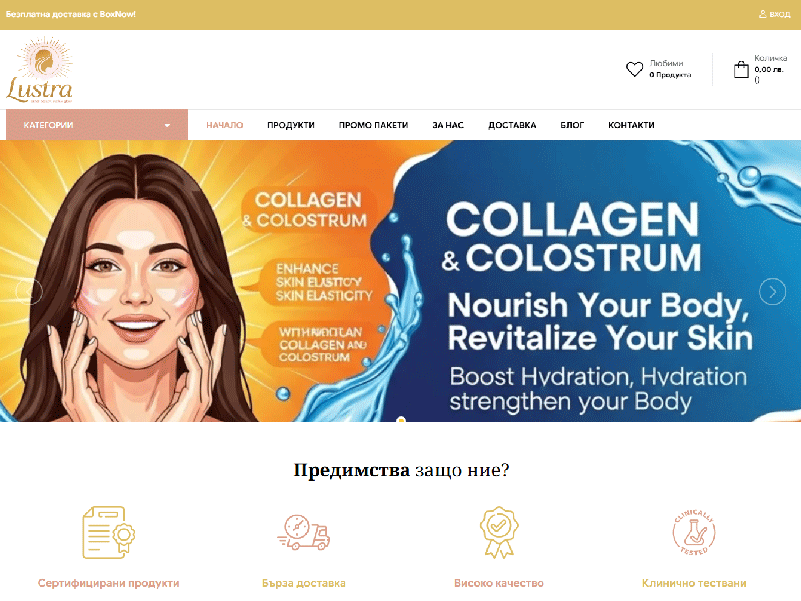Click the user login icon

tap(762, 14)
